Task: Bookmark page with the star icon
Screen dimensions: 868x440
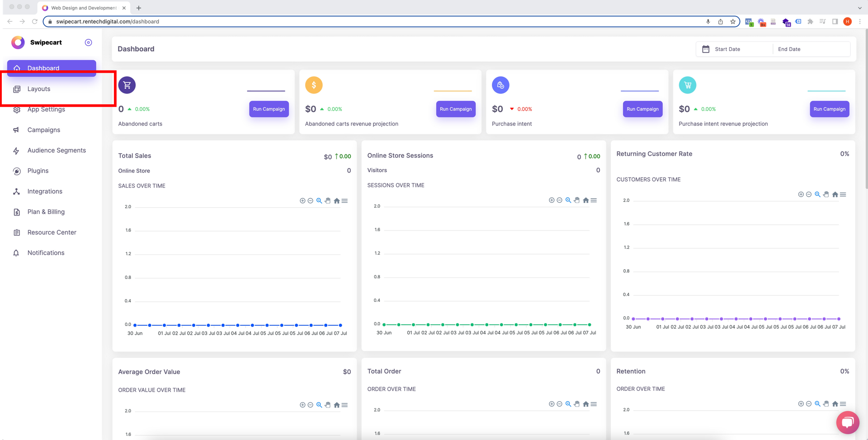Action: click(x=733, y=22)
